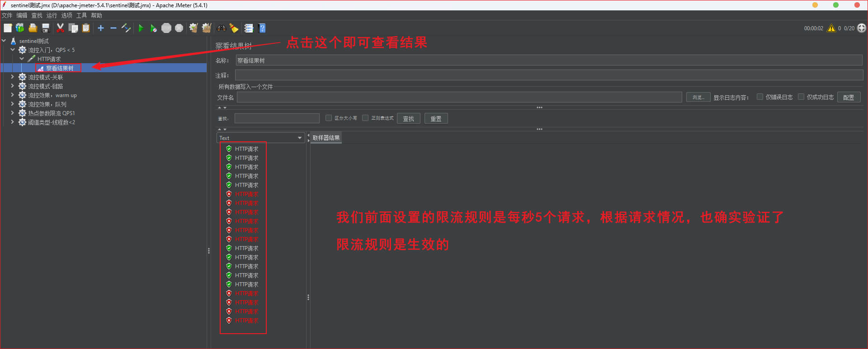Shutdown test threads gracefully
Image resolution: width=868 pixels, height=349 pixels.
(x=179, y=28)
